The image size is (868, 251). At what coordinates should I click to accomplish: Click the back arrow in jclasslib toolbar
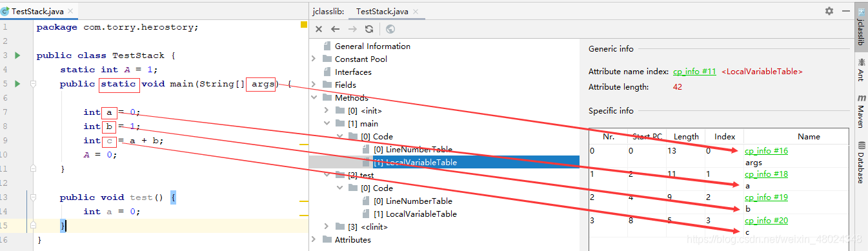(336, 29)
